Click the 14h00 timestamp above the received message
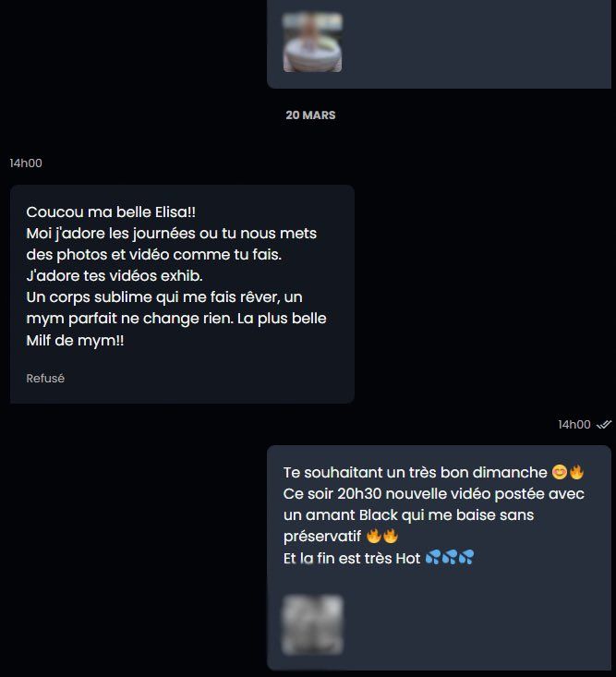 coord(26,163)
